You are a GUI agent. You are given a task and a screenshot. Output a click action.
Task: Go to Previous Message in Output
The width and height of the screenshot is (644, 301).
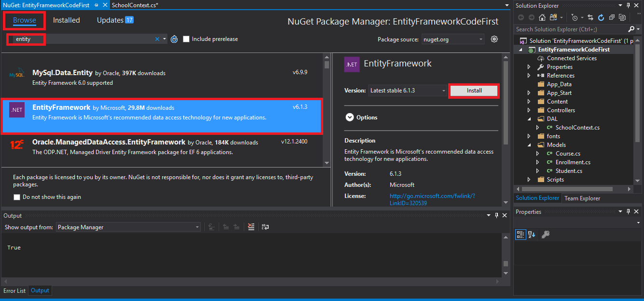pyautogui.click(x=226, y=227)
